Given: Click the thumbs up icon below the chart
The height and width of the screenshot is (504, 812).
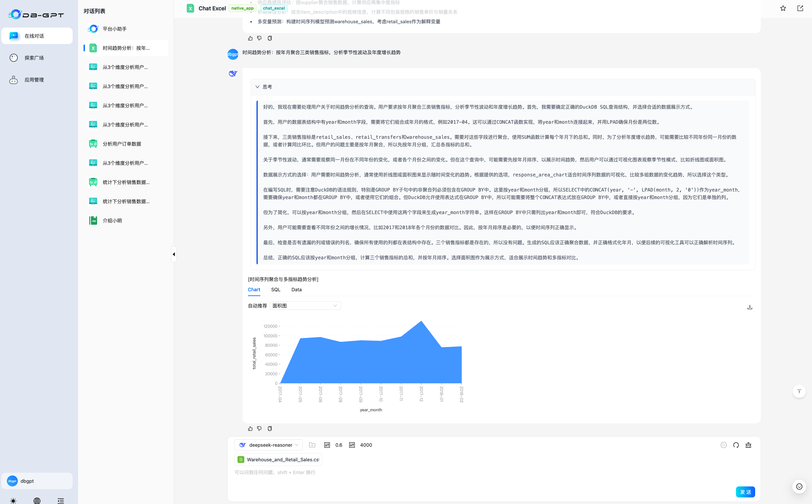Looking at the screenshot, I should pyautogui.click(x=250, y=428).
